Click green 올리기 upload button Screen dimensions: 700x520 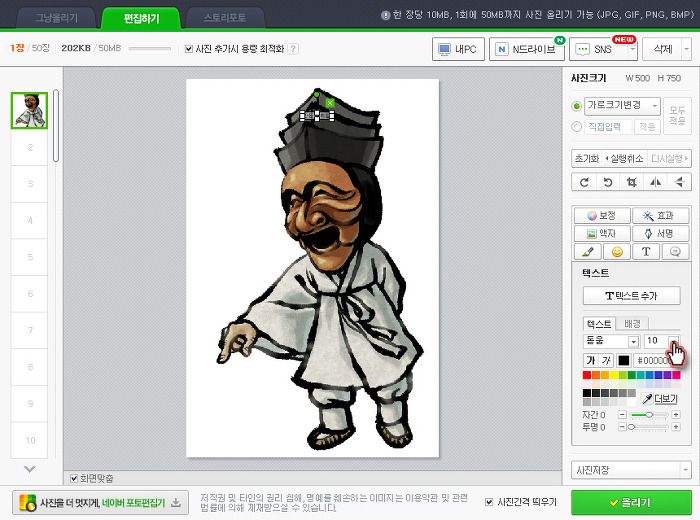click(x=631, y=503)
